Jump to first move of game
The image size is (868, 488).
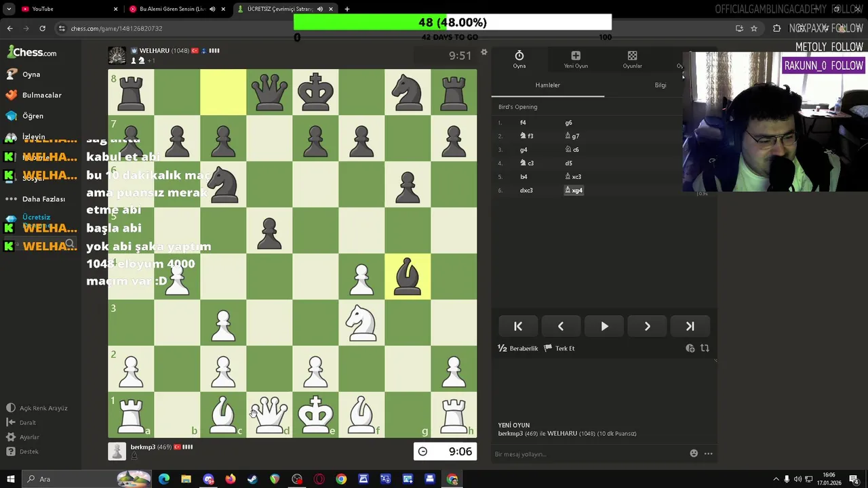[x=518, y=327]
